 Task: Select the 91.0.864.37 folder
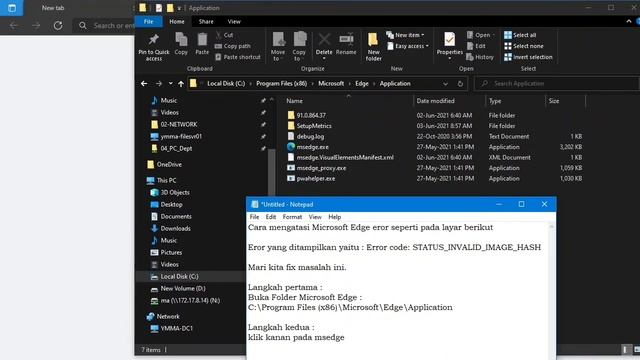pyautogui.click(x=311, y=116)
